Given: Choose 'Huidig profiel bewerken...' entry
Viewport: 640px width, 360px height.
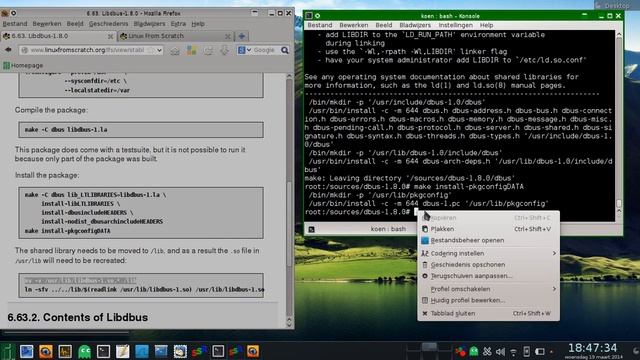Looking at the screenshot, I should (x=488, y=300).
